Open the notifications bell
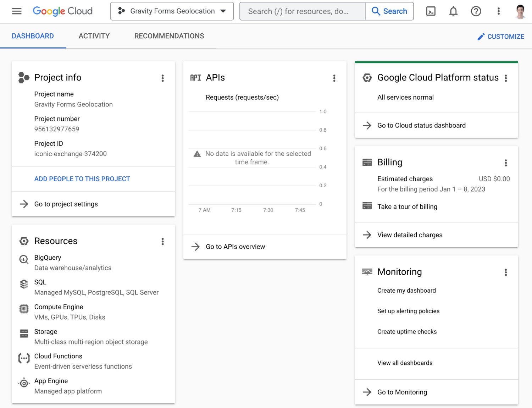532x408 pixels. 453,11
